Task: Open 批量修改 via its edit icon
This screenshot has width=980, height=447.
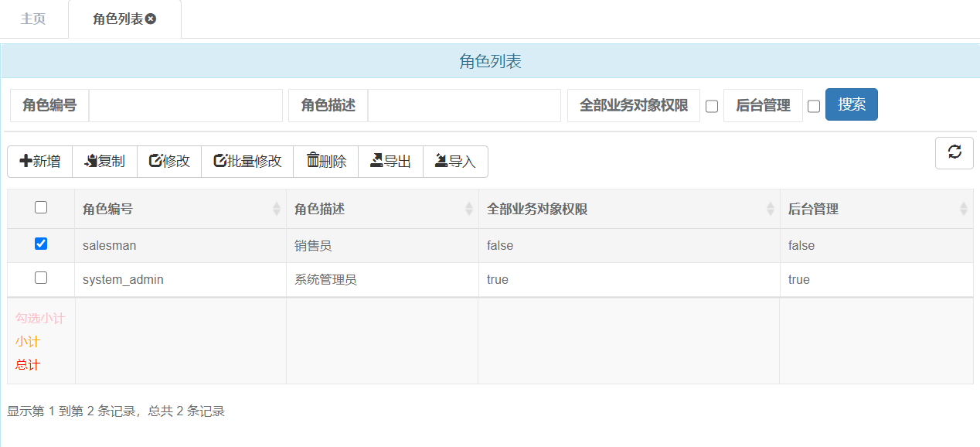Action: [219, 161]
